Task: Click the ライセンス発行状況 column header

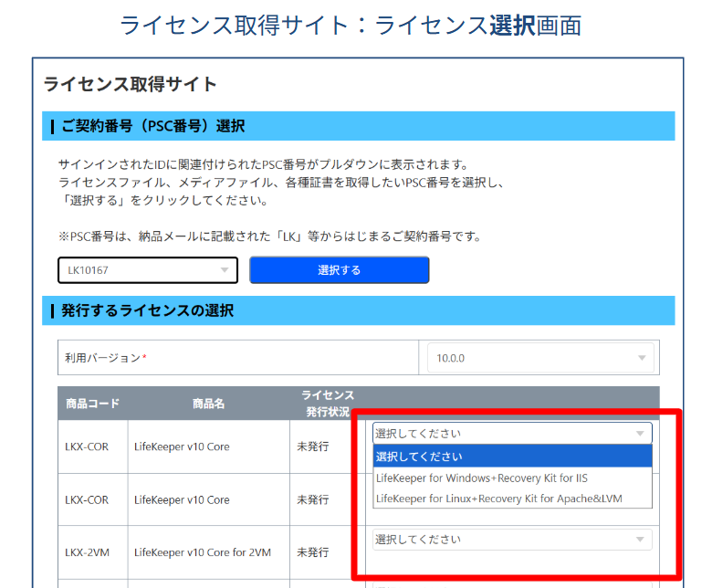Action: click(x=328, y=404)
